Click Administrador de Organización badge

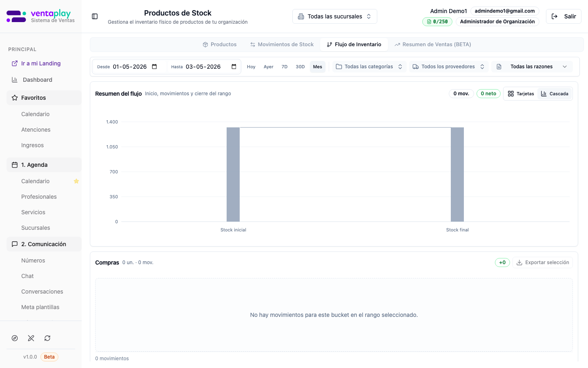click(x=497, y=22)
